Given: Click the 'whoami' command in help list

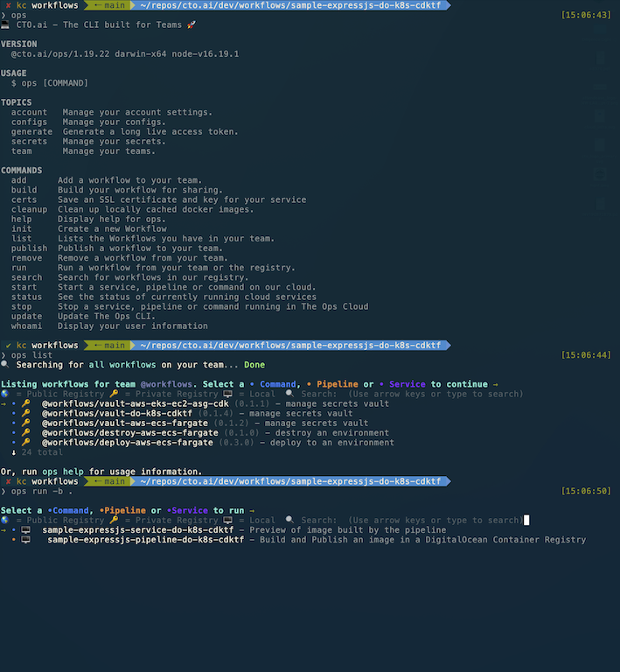Looking at the screenshot, I should pyautogui.click(x=26, y=326).
